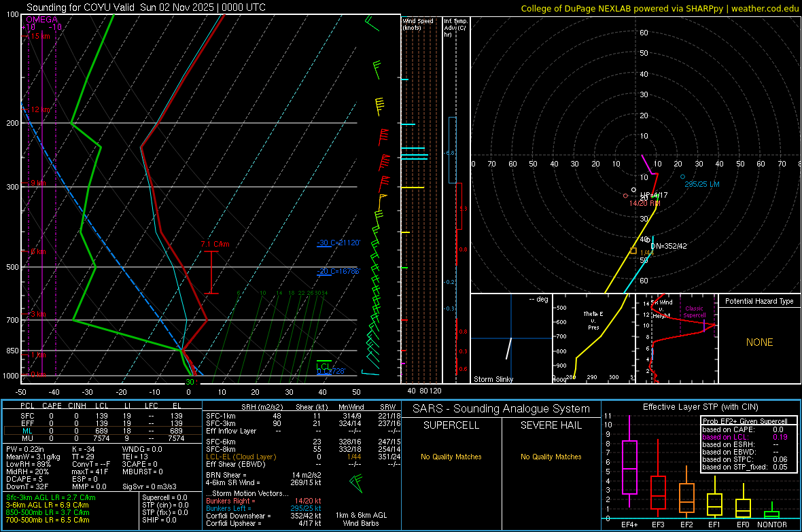Click the 'SARS - Sounding Analogue System' header
The image size is (802, 532).
(x=501, y=409)
